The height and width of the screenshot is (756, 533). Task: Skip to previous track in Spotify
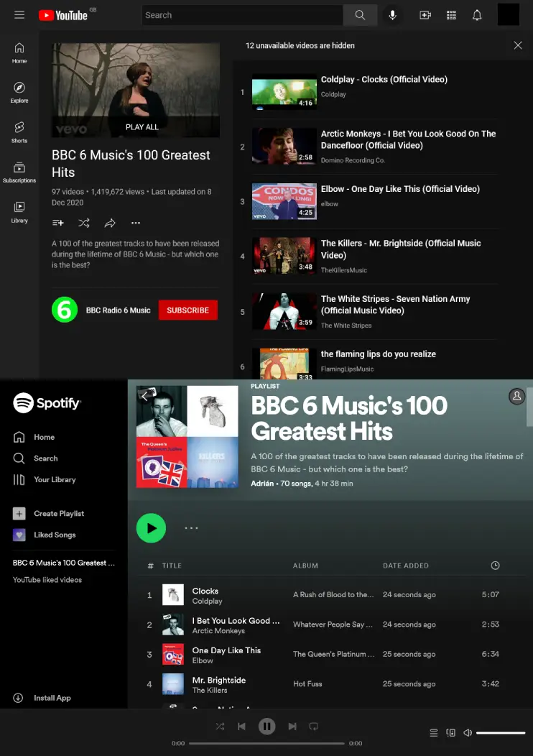(x=242, y=726)
